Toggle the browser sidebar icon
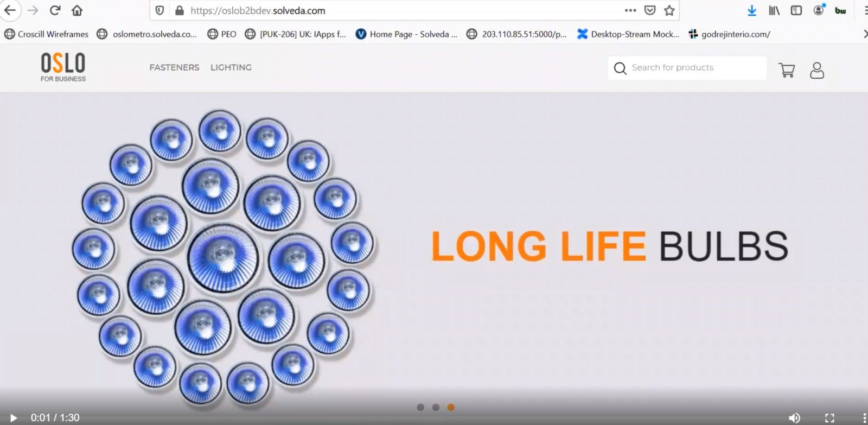Viewport: 868px width, 425px height. [796, 10]
